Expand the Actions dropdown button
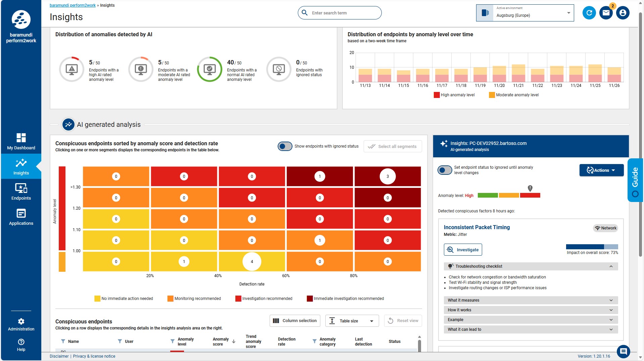This screenshot has height=361, width=644. [x=601, y=170]
